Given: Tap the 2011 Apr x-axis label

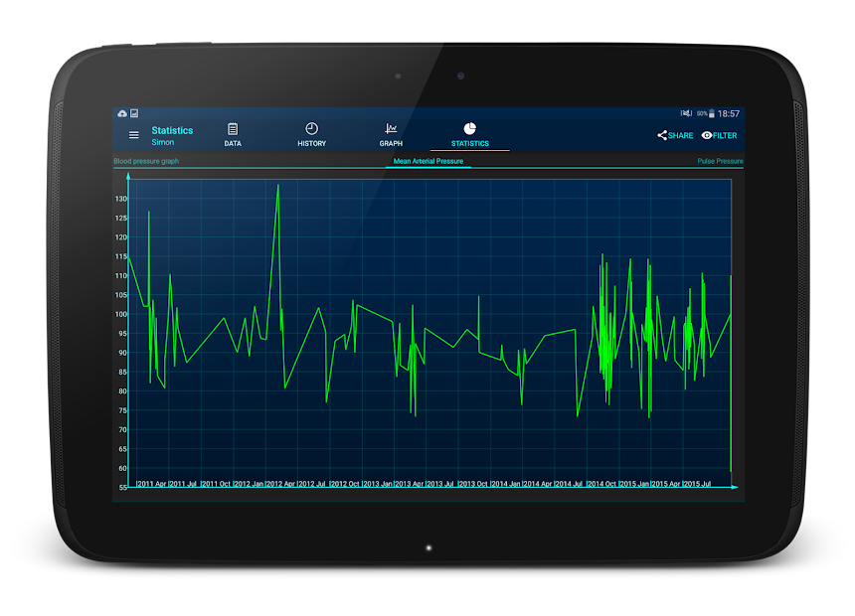Looking at the screenshot, I should [x=152, y=484].
